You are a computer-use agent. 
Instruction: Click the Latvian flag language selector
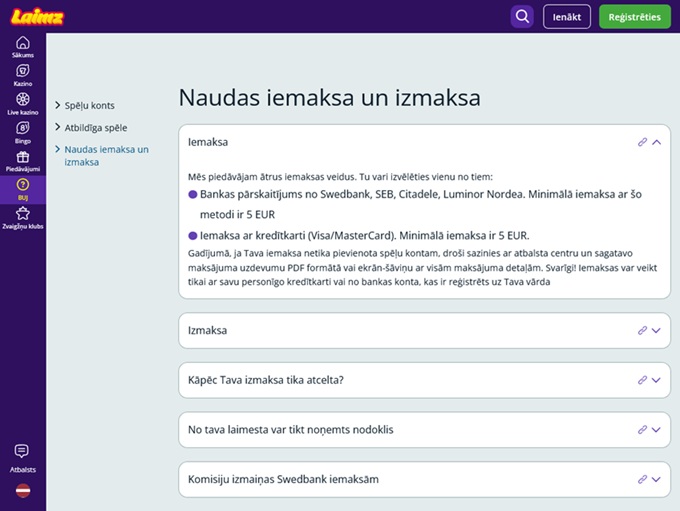[x=22, y=491]
